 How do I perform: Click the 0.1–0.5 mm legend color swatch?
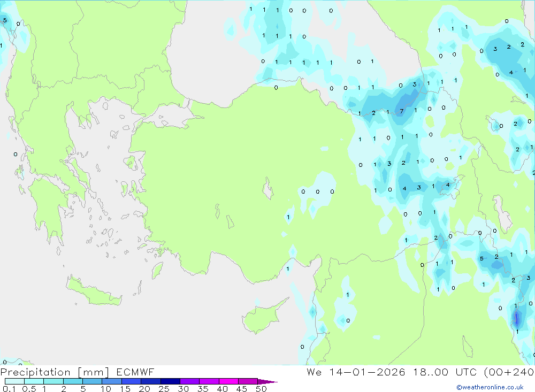[x=14, y=381]
